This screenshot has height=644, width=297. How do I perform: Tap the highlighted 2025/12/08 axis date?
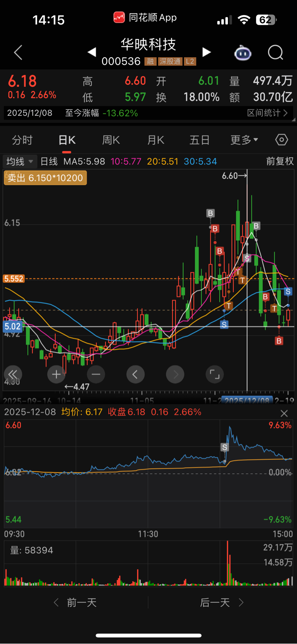[247, 400]
